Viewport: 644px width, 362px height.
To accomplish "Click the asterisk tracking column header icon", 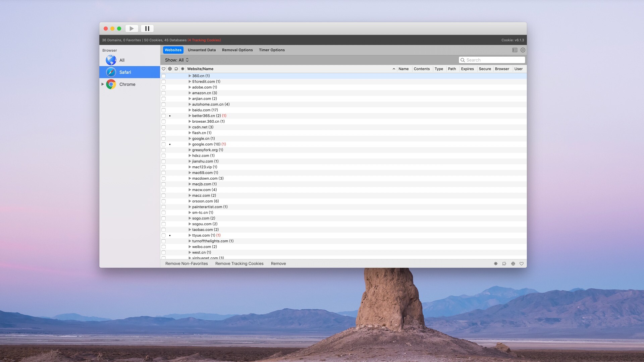I will [183, 69].
